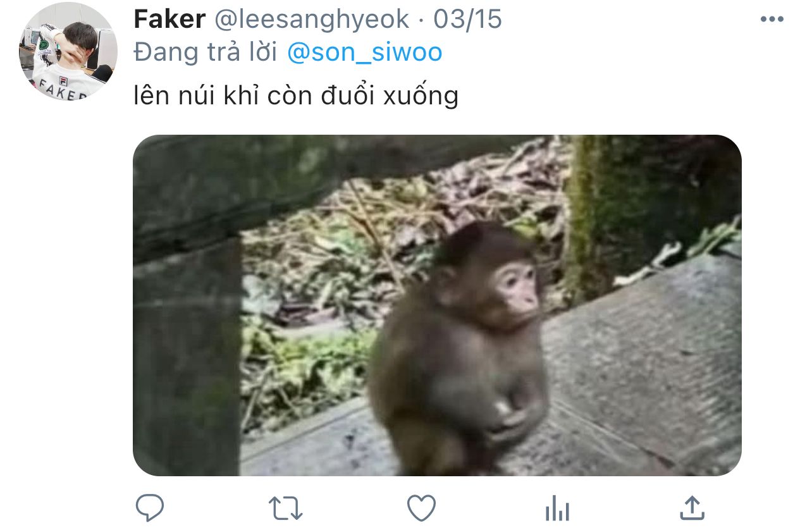
Task: Visit the @son_siwoo mention link
Action: click(x=364, y=52)
